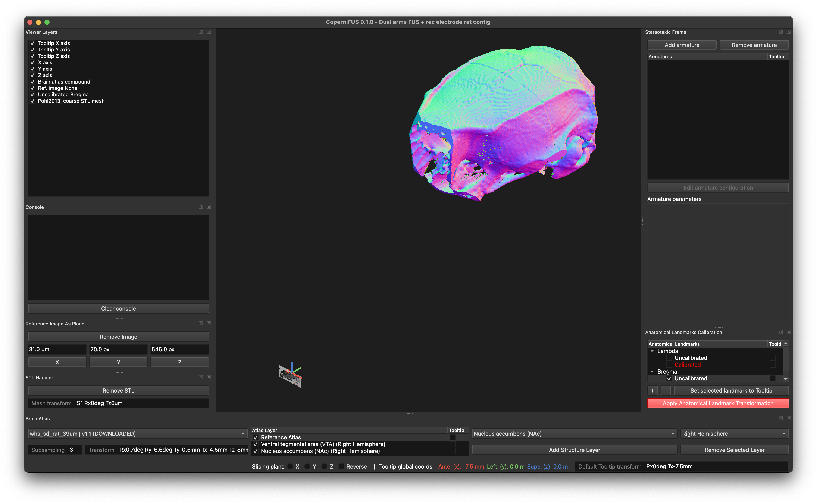Viewport: 817px width, 504px height.
Task: Select the Y slicing plane radio
Action: click(307, 466)
